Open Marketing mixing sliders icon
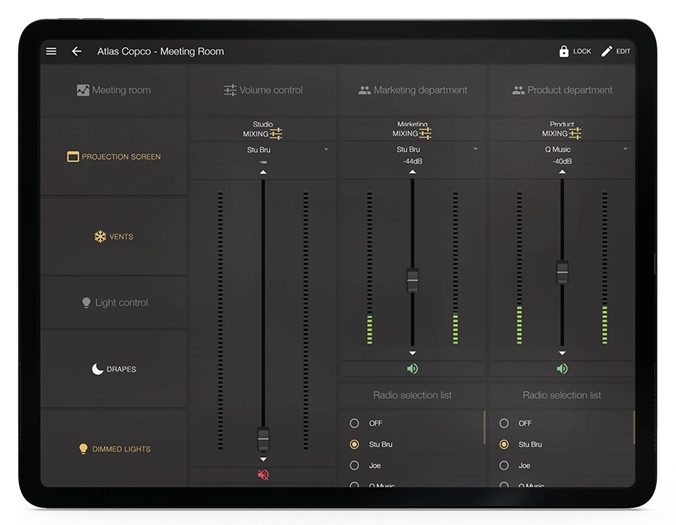This screenshot has width=676, height=525. [426, 134]
